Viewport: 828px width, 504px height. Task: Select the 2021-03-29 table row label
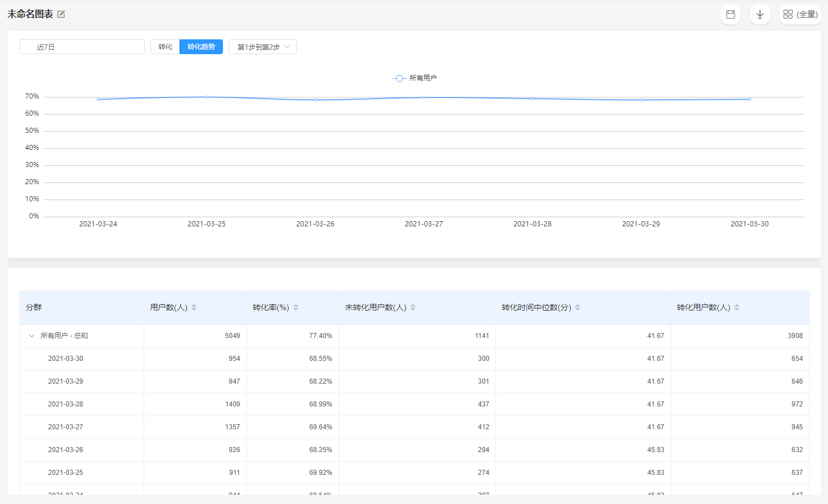[66, 381]
